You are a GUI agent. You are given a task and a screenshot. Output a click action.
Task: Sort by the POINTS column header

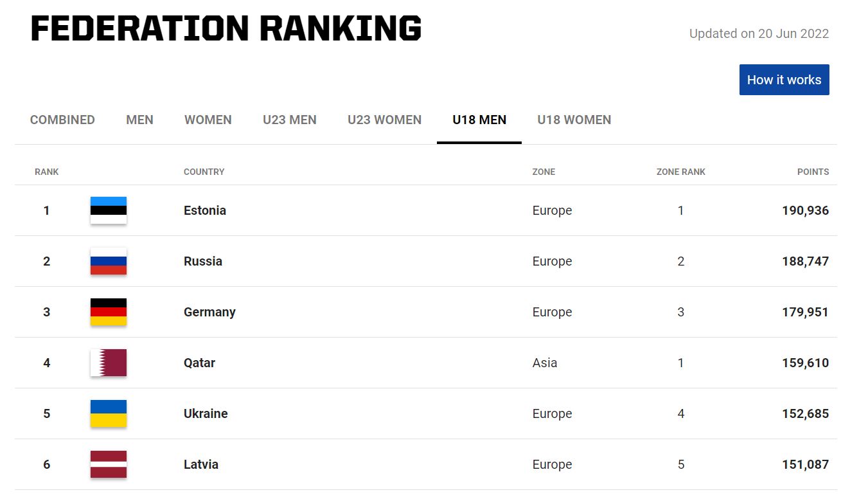(x=813, y=172)
